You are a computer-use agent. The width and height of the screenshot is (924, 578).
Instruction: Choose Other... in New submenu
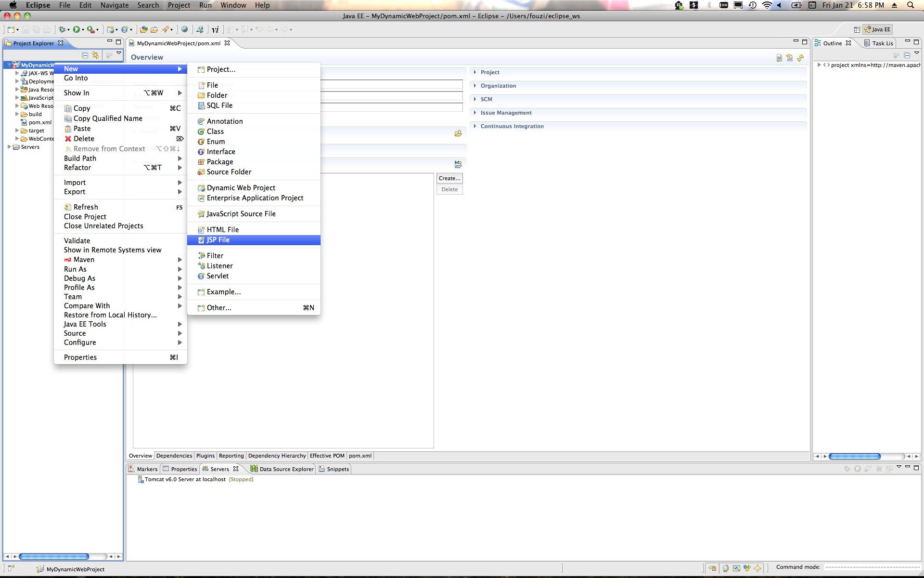click(x=254, y=308)
